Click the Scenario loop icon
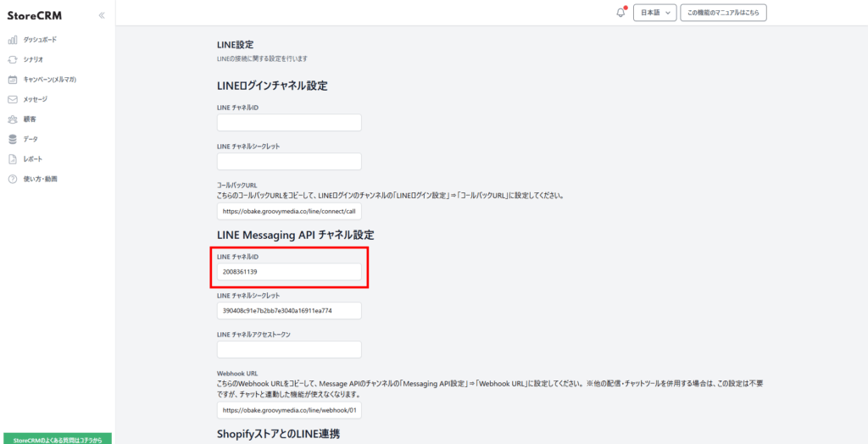 [13, 59]
